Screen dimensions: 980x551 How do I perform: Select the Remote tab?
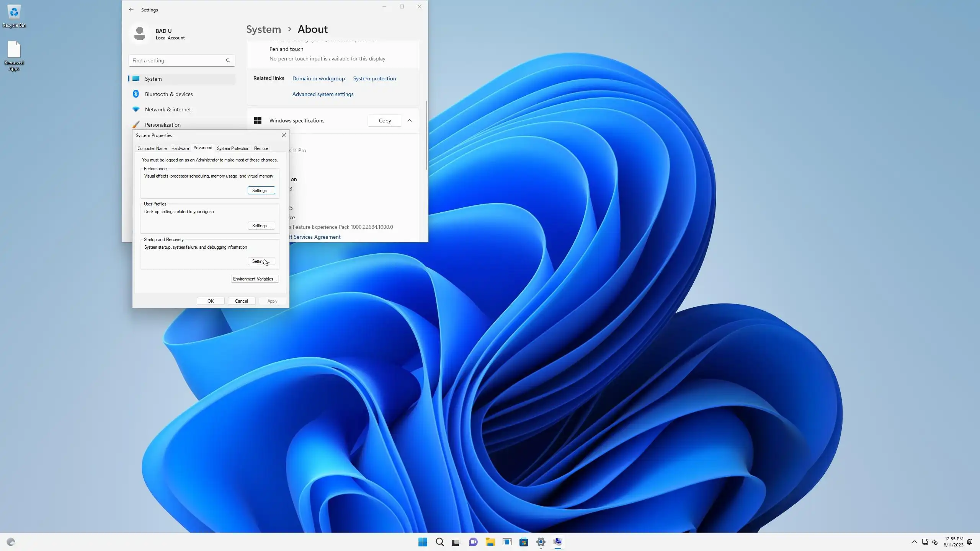[x=261, y=148]
